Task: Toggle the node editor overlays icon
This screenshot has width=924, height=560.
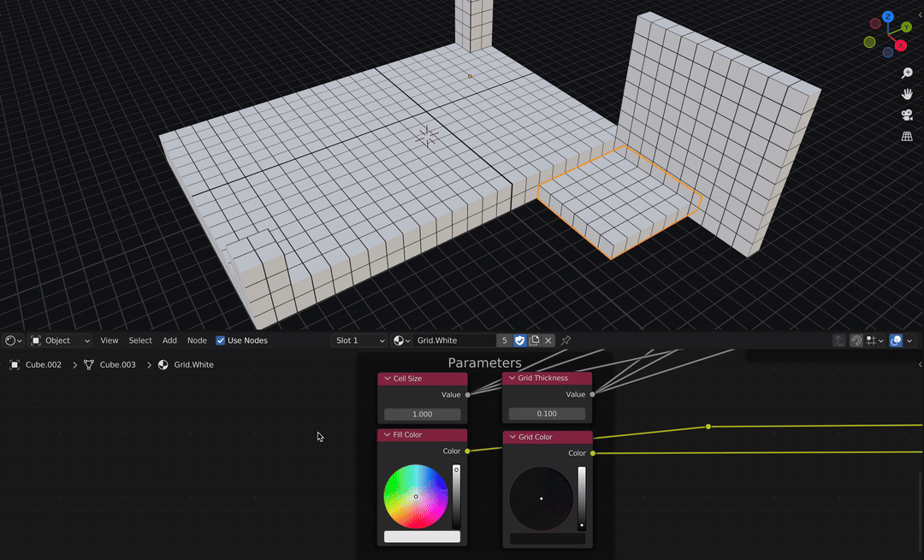Action: coord(896,340)
